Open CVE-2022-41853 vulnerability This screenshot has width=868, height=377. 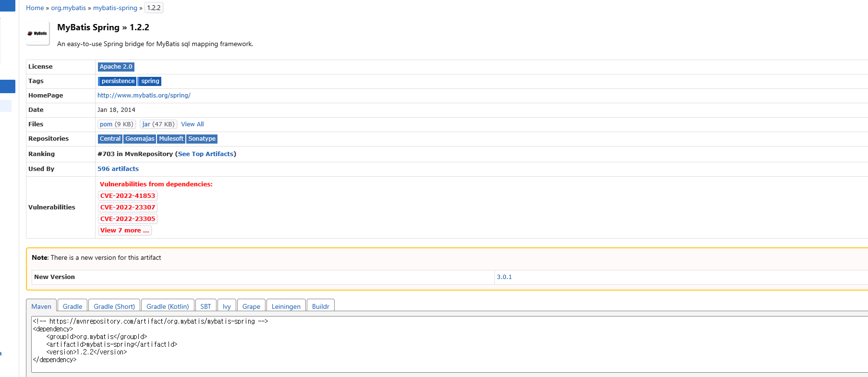pyautogui.click(x=128, y=196)
